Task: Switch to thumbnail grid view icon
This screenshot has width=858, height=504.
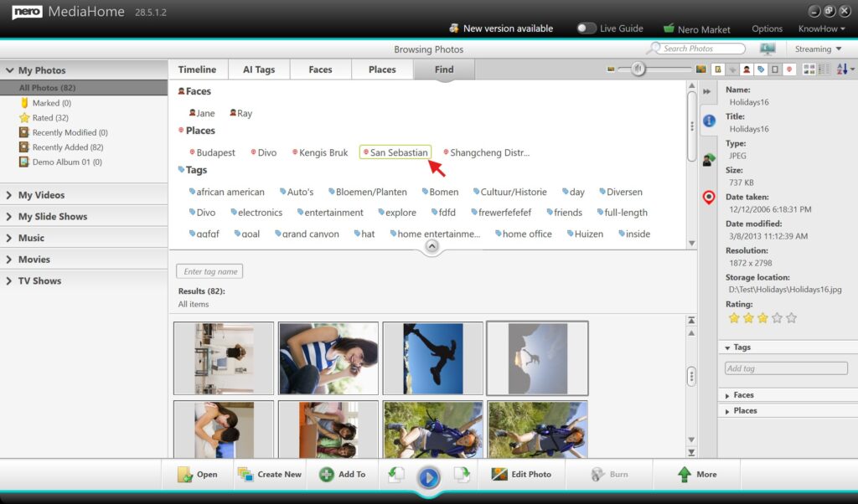Action: [x=810, y=69]
